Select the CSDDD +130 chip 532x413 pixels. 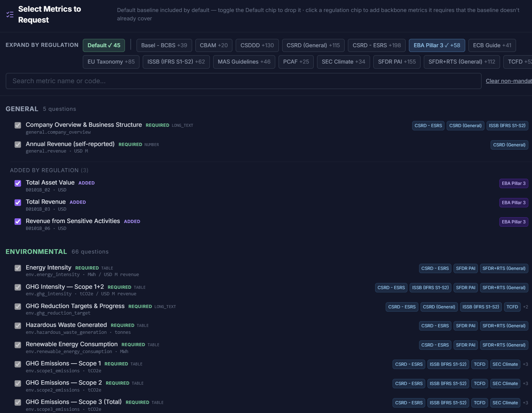257,45
